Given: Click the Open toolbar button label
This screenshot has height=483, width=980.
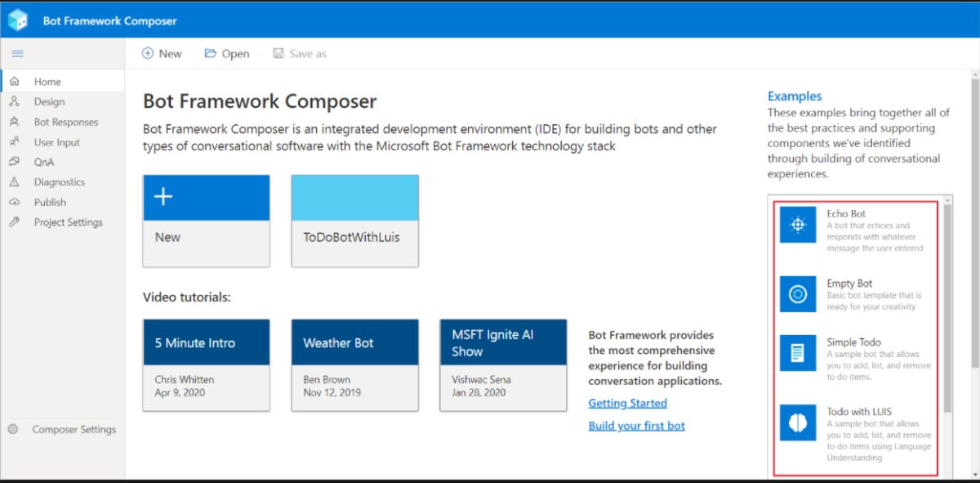Looking at the screenshot, I should point(235,53).
